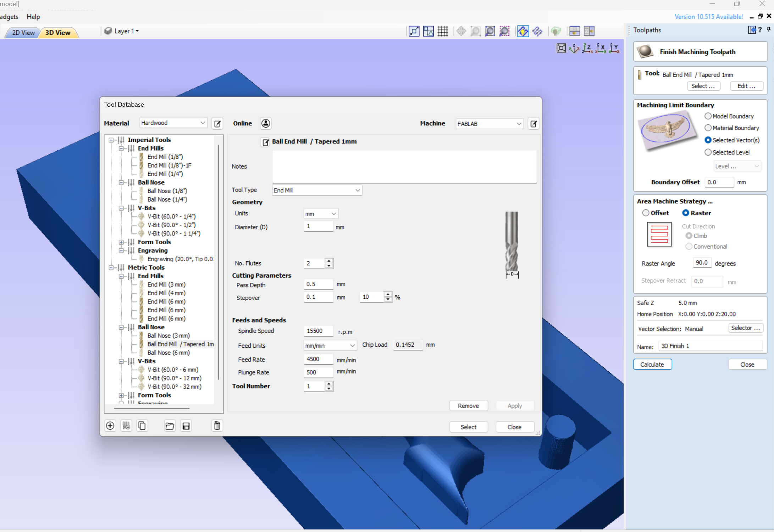Click the Notes text area
This screenshot has height=532, width=774.
point(404,167)
